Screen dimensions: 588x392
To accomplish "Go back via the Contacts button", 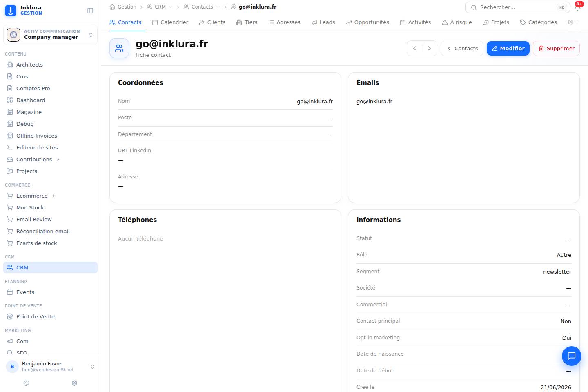I will tap(462, 48).
